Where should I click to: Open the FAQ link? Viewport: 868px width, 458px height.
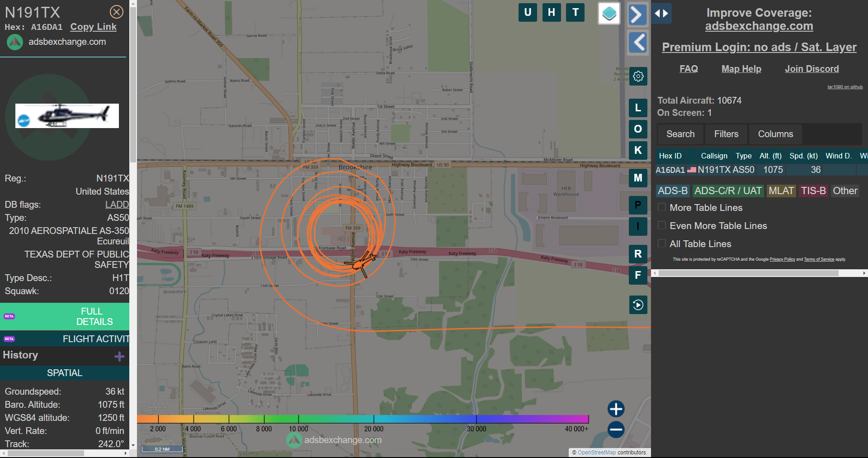point(689,69)
